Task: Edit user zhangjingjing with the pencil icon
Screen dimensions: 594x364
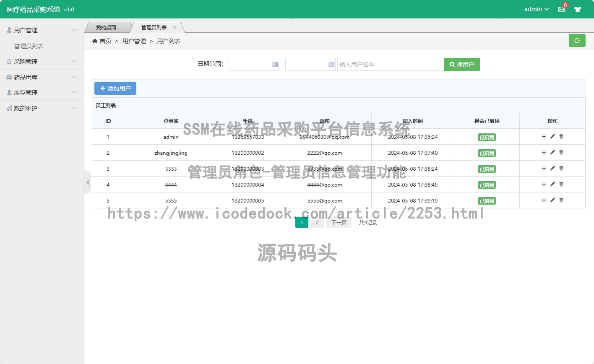Action: pyautogui.click(x=552, y=152)
